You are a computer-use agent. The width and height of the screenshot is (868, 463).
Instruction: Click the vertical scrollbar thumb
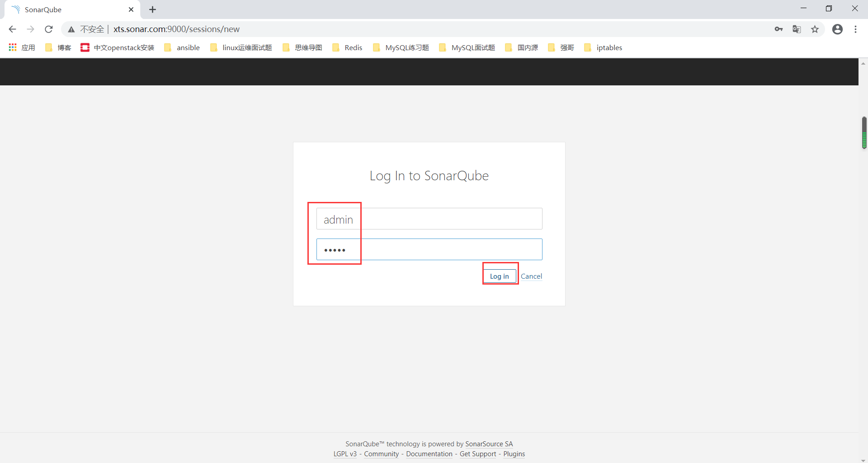pos(864,133)
